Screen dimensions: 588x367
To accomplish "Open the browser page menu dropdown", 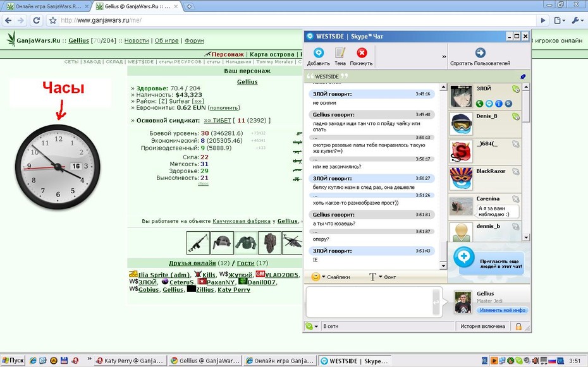I will [559, 20].
